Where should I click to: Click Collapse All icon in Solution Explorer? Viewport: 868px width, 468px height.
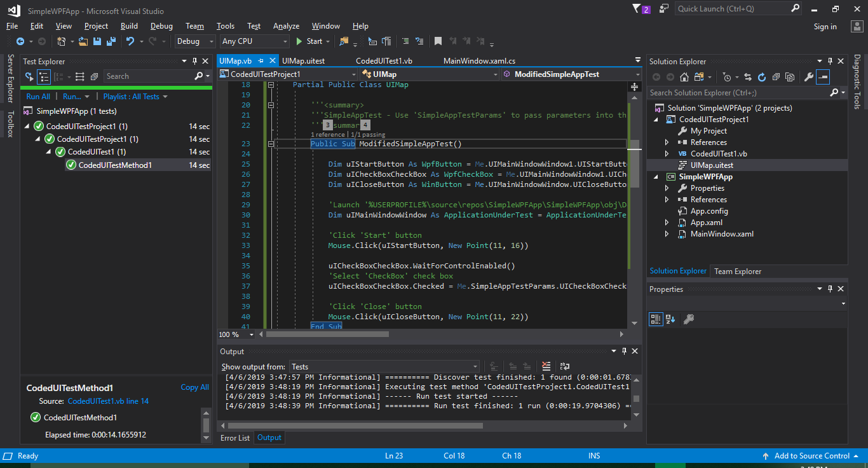coord(776,77)
